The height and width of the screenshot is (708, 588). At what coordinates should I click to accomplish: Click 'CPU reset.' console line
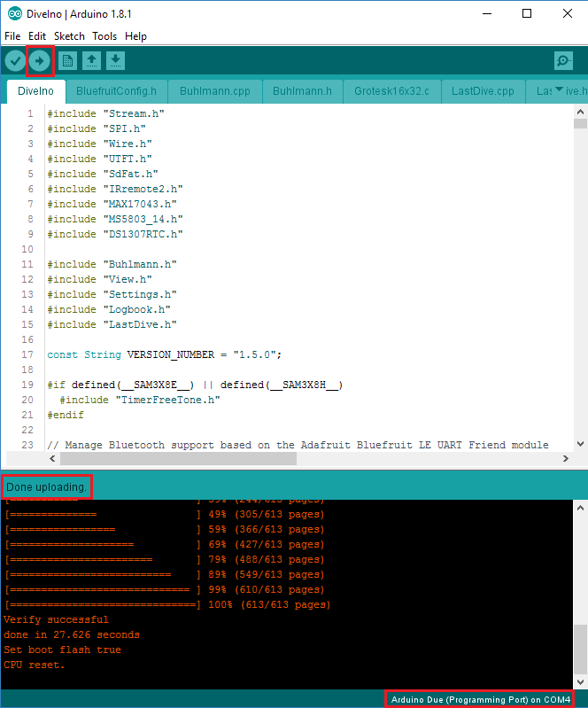tap(35, 665)
